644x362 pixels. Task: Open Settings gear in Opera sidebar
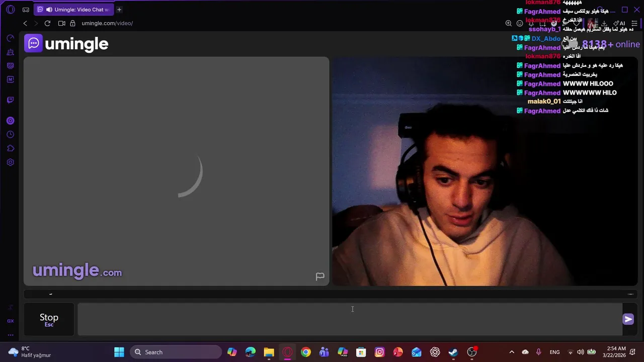pyautogui.click(x=10, y=162)
